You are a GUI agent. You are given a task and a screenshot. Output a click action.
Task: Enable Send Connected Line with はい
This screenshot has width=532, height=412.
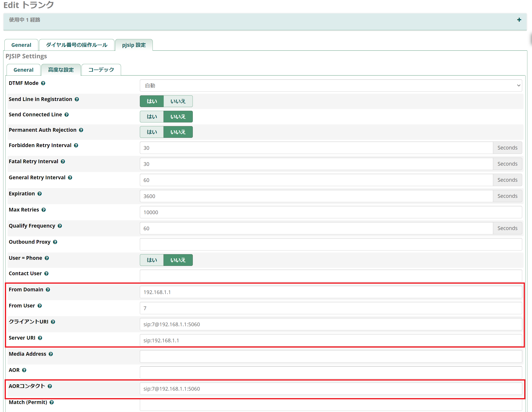pos(152,117)
